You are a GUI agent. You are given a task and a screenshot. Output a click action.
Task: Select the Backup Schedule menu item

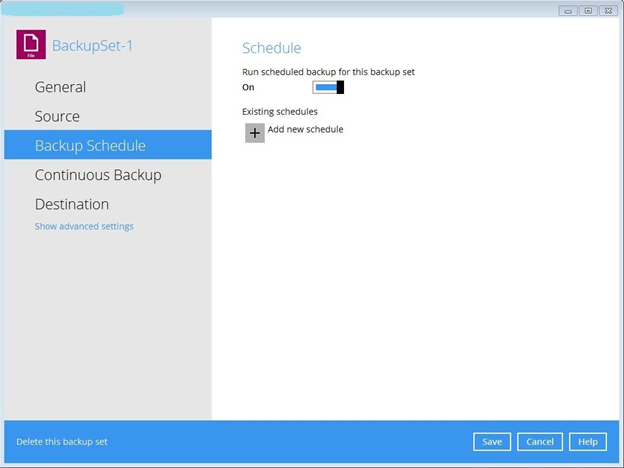pos(90,145)
